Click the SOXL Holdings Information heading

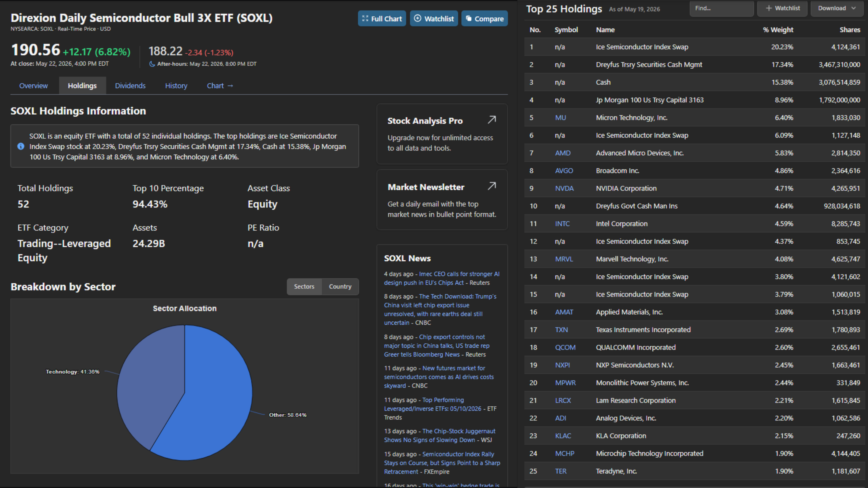coord(78,111)
